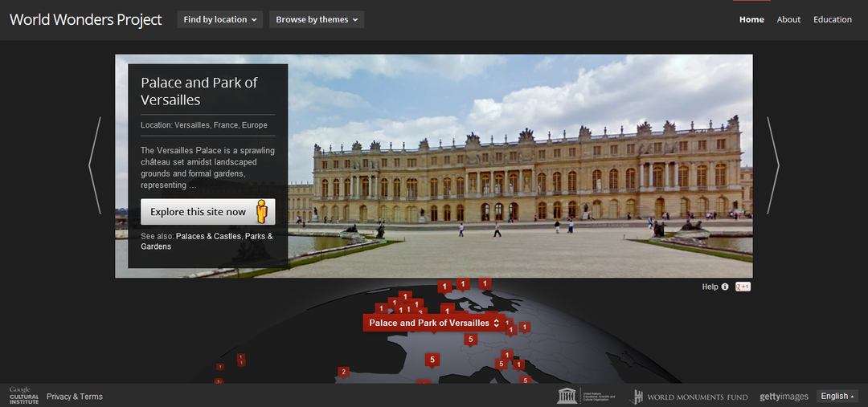Click Explore this site now button
Screen dimensions: 868x407
point(207,212)
